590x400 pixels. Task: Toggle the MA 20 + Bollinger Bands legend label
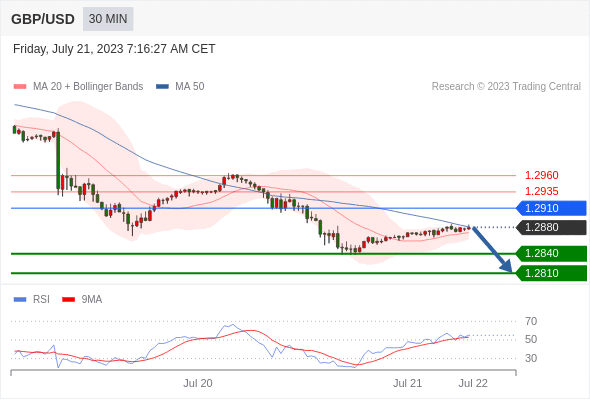pyautogui.click(x=88, y=87)
